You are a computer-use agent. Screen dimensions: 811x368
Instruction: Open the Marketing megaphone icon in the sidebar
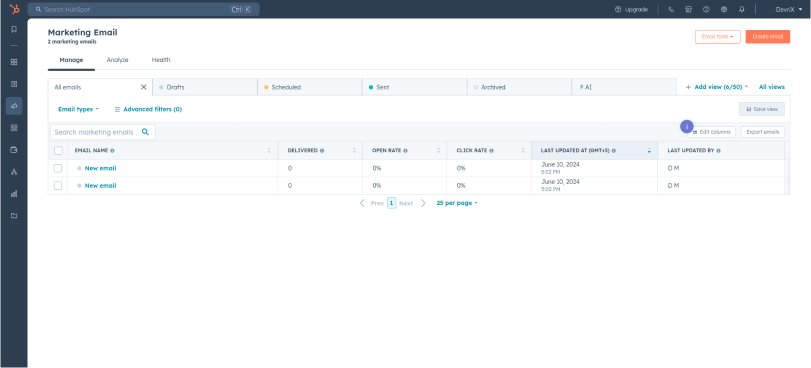pos(14,106)
